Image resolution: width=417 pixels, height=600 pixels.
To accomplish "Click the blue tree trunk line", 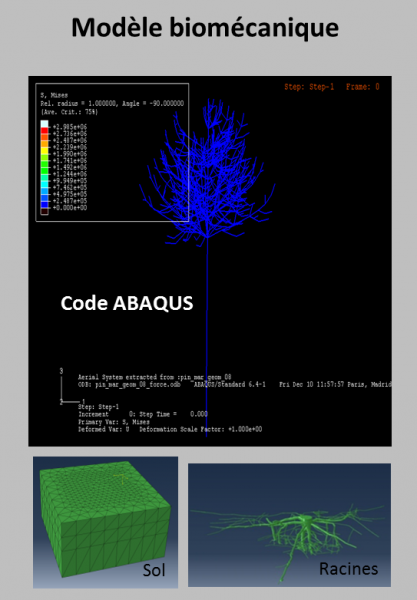I will click(207, 337).
